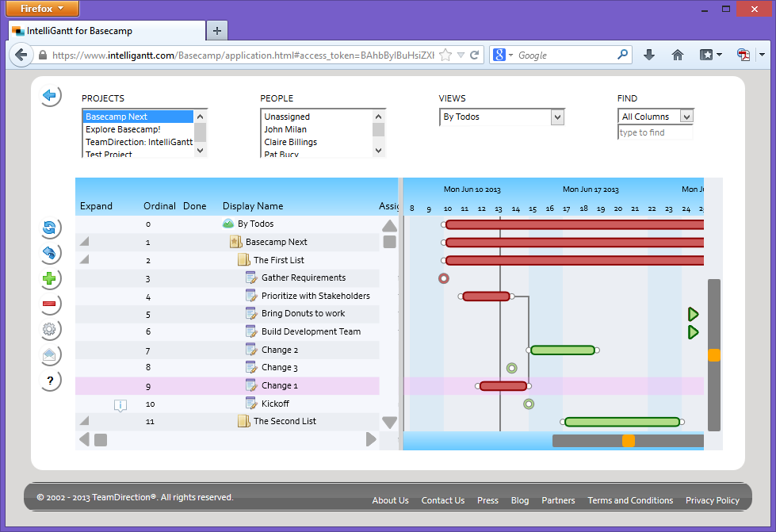Open a new browser tab

(216, 31)
